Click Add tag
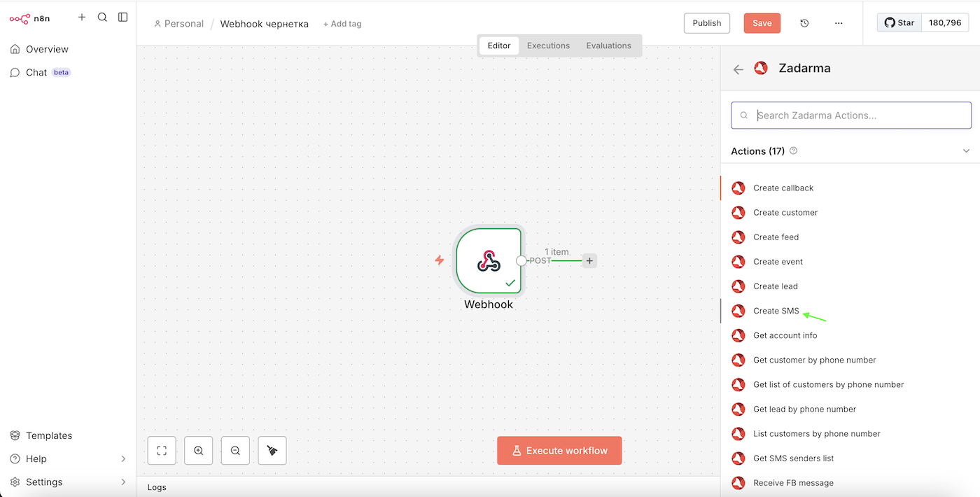Screen dimensions: 980x497 [x=342, y=24]
